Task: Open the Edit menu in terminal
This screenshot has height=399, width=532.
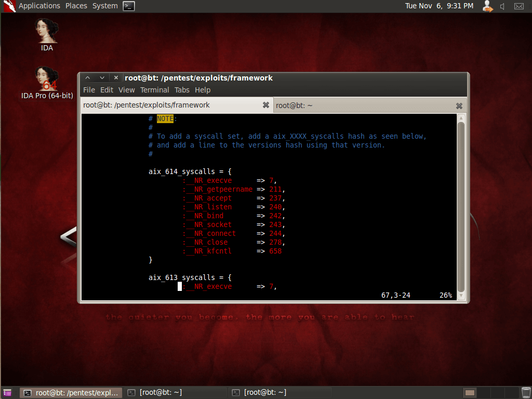Action: click(x=107, y=90)
